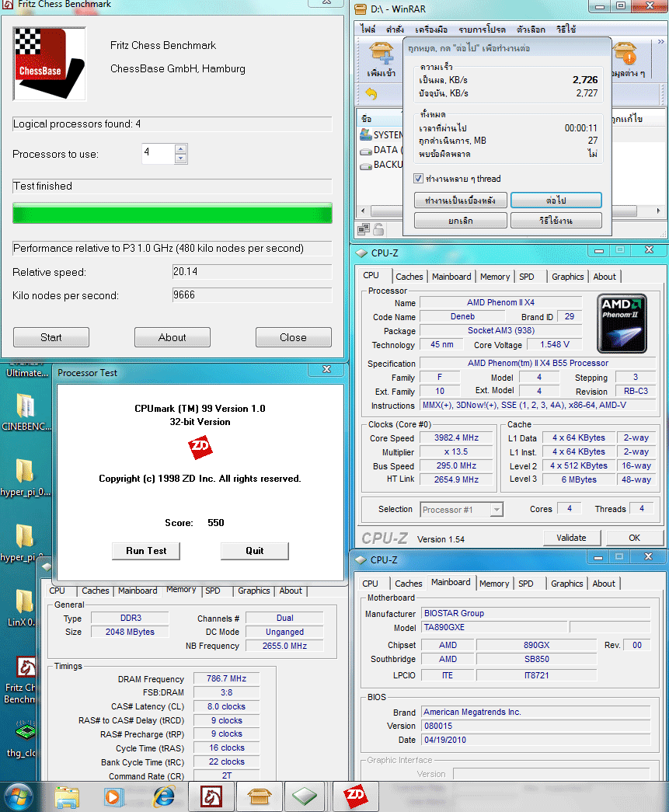
Task: Expand WinRAR toolbar overflow chevron
Action: click(661, 41)
